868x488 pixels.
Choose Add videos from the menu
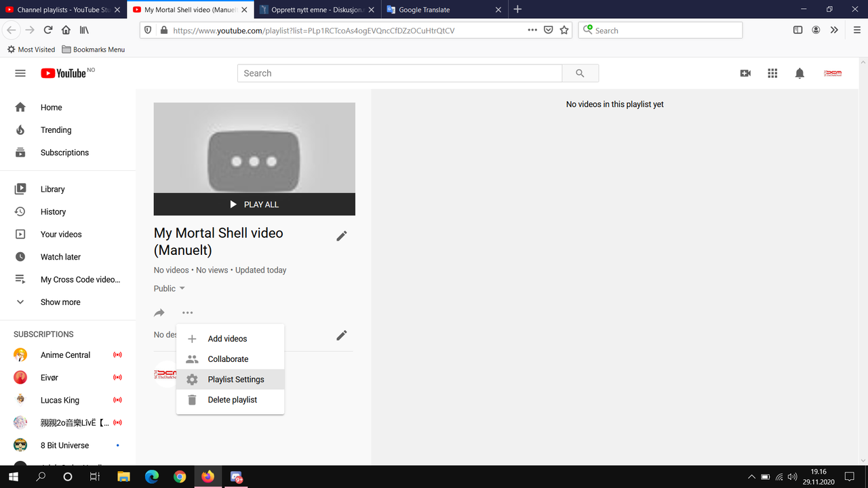click(x=230, y=339)
